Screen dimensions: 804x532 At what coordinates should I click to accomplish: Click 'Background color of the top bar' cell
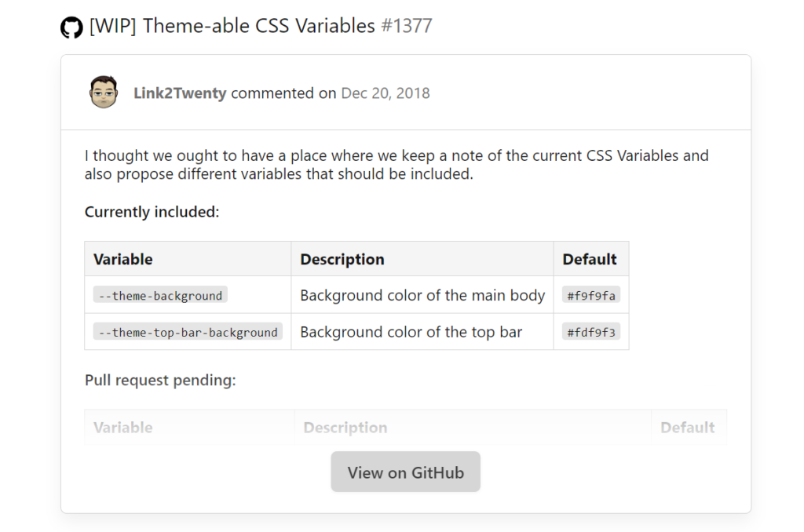[x=411, y=333]
